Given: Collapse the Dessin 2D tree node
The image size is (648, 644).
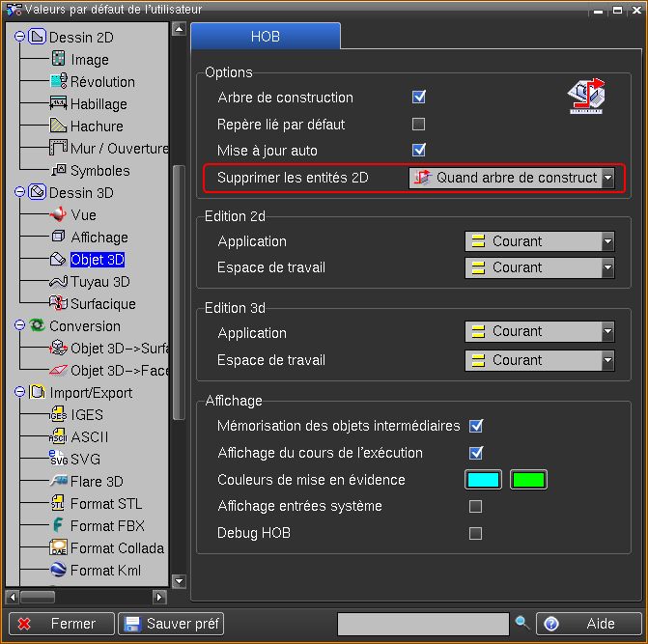Looking at the screenshot, I should pyautogui.click(x=19, y=38).
